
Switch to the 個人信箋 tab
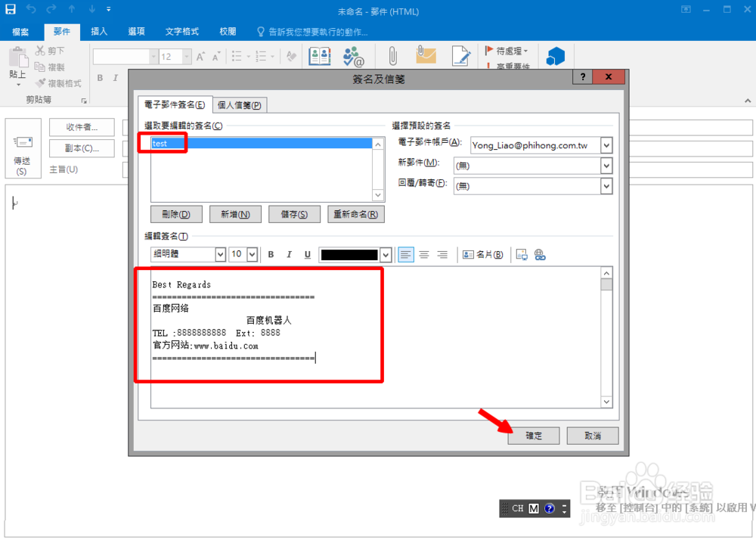pos(240,104)
